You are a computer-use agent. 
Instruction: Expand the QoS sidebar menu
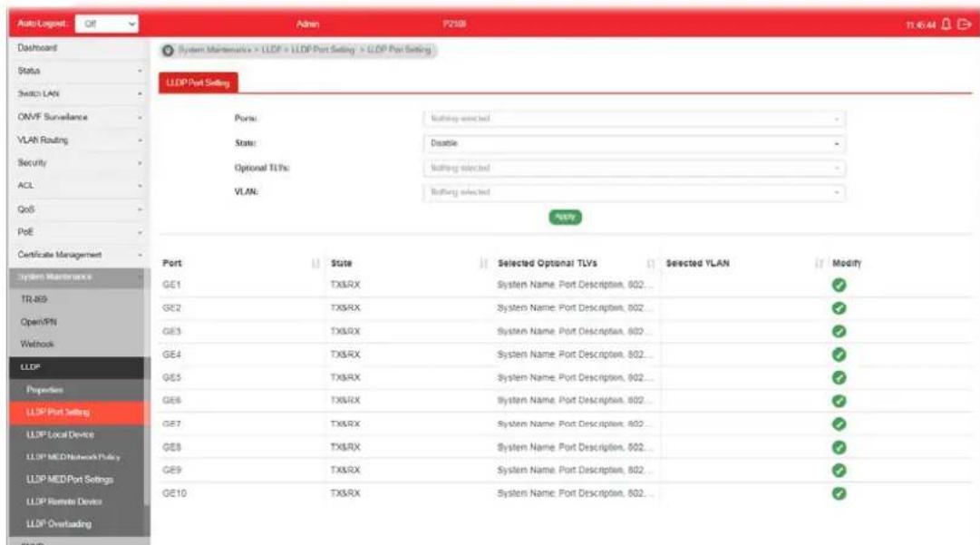coord(79,209)
